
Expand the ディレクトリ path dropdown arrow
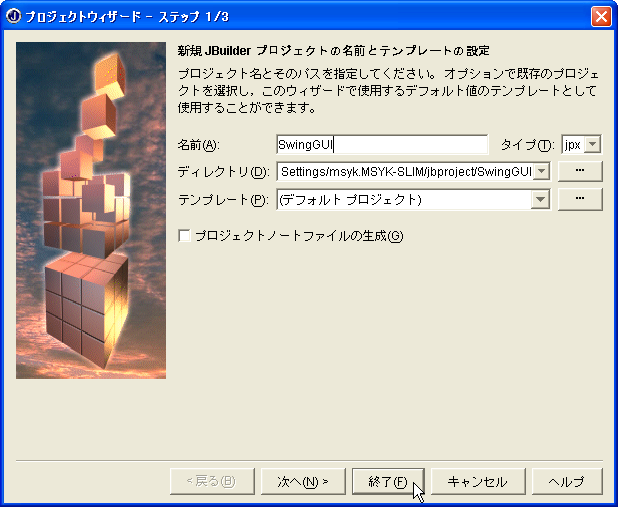(x=542, y=171)
